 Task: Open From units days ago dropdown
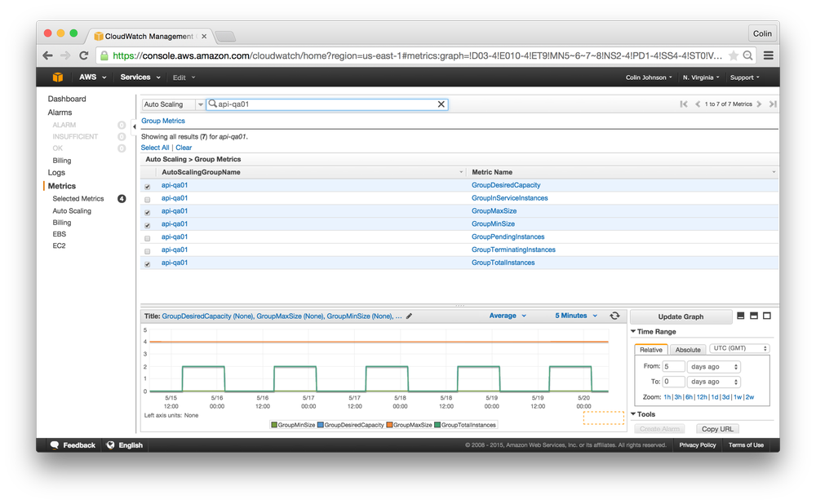click(x=713, y=367)
